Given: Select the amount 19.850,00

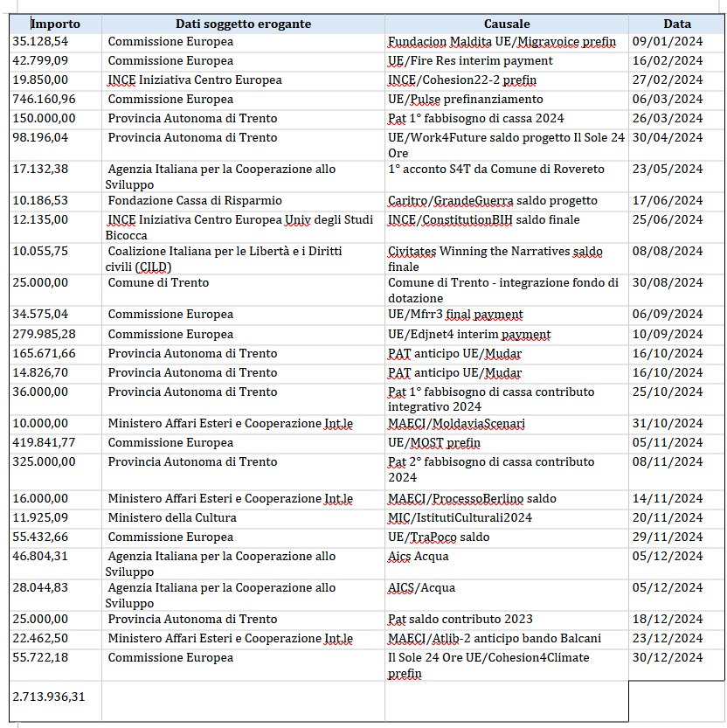Looking at the screenshot, I should pos(40,80).
